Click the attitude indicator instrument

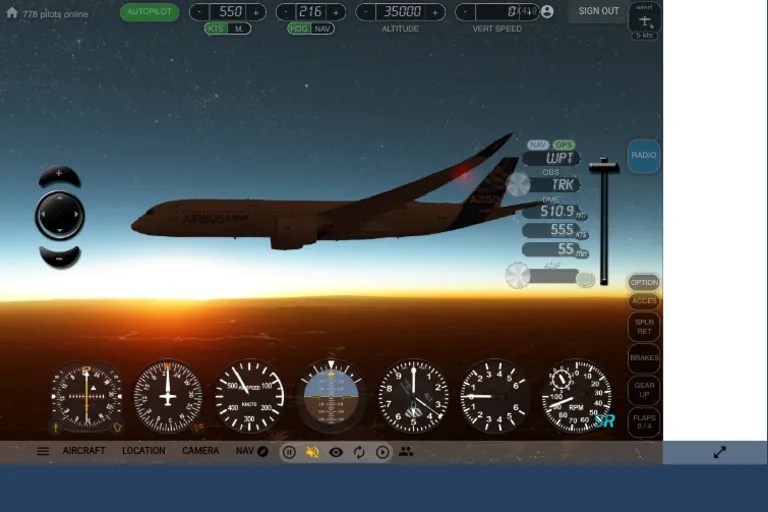[x=332, y=397]
